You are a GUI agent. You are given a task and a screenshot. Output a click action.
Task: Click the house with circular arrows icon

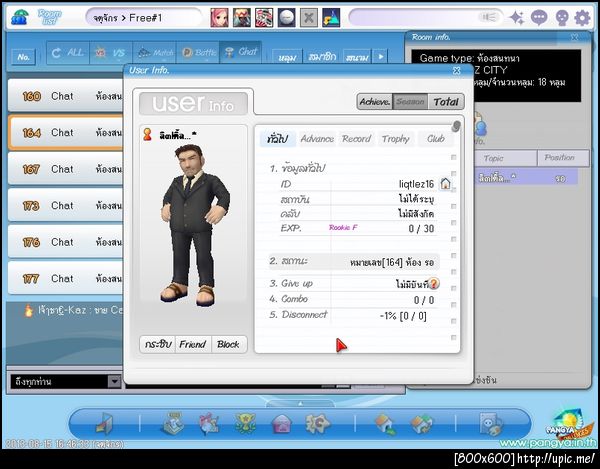tap(421, 424)
